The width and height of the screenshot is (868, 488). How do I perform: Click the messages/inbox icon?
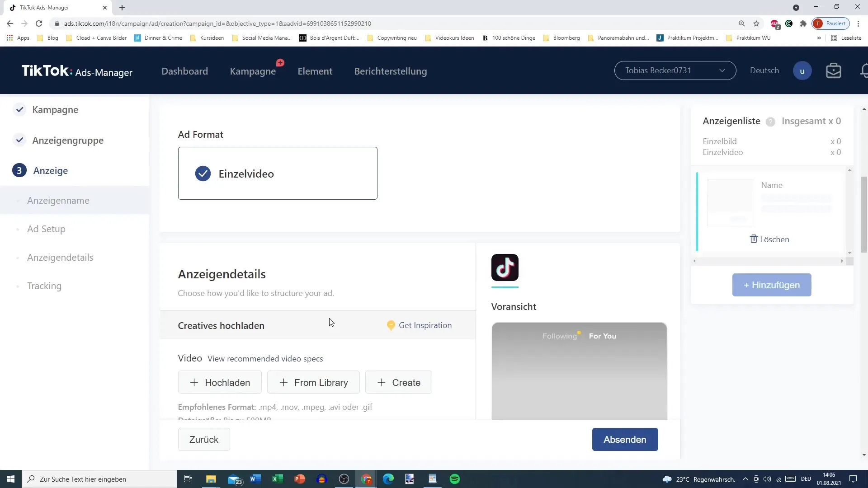point(834,71)
